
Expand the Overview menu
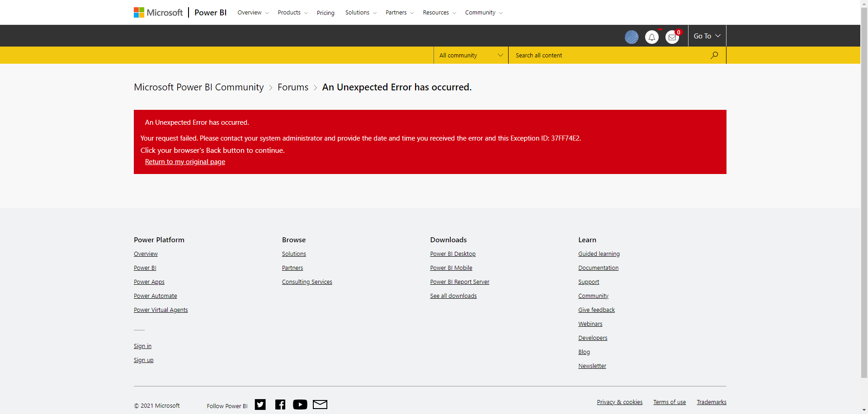pyautogui.click(x=253, y=13)
